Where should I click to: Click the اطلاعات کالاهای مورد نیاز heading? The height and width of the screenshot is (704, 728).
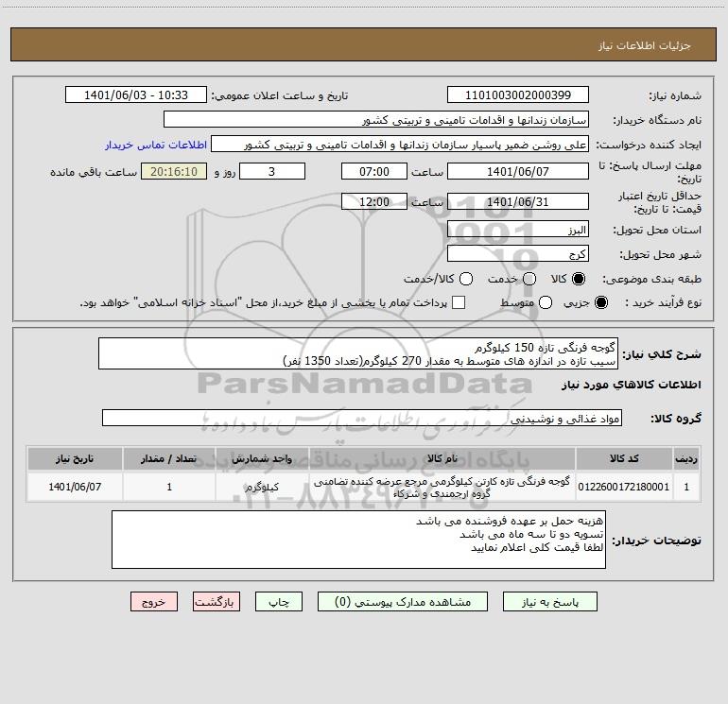[632, 385]
